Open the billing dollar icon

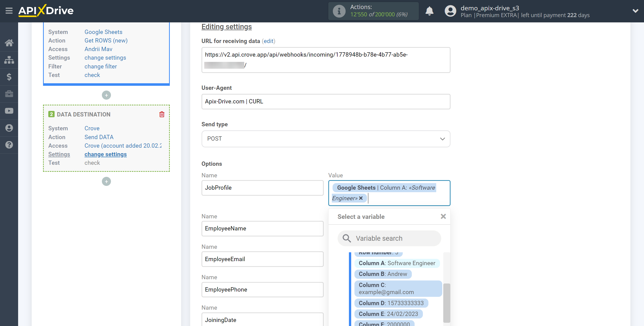point(9,77)
